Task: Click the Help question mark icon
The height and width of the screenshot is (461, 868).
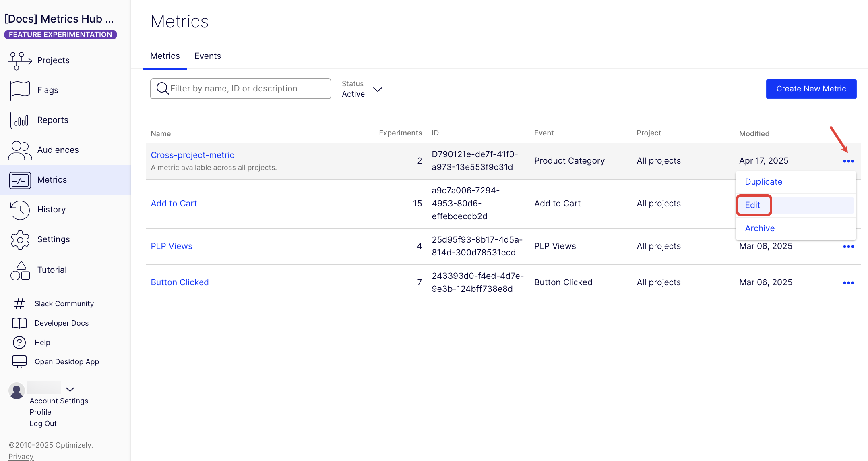Action: pos(19,343)
